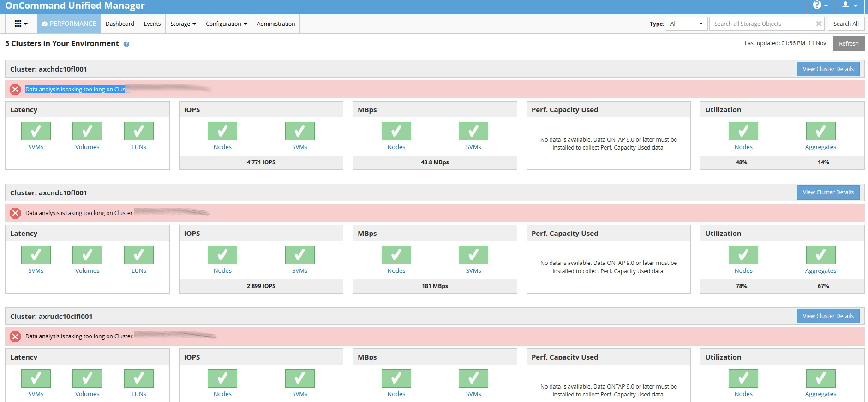Click Latency LUNs checkmark for cluster axrudc10clfl001
Screen dimensions: 868x402
[x=139, y=378]
